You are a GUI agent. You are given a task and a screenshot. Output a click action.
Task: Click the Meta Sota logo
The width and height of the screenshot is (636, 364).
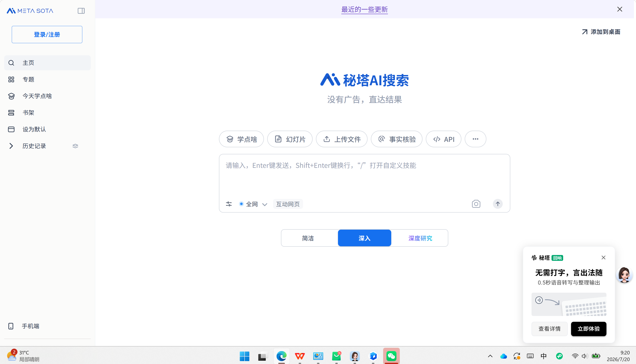click(30, 11)
